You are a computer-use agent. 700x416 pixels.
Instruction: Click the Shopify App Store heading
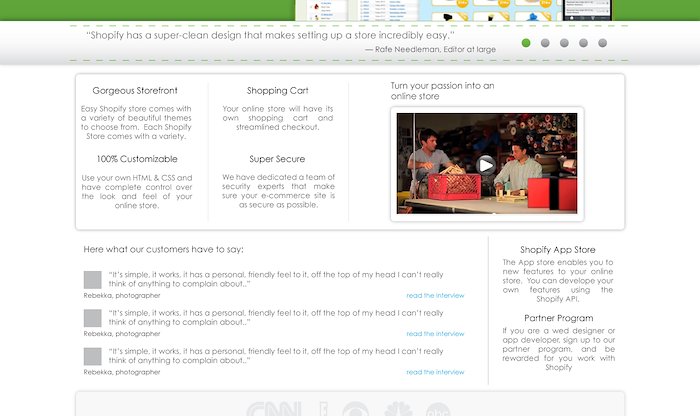(558, 250)
